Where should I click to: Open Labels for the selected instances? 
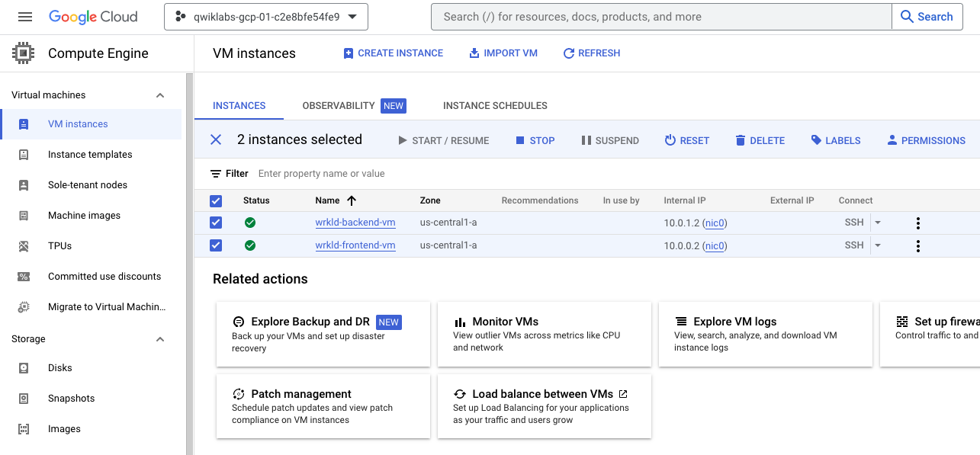pos(835,140)
